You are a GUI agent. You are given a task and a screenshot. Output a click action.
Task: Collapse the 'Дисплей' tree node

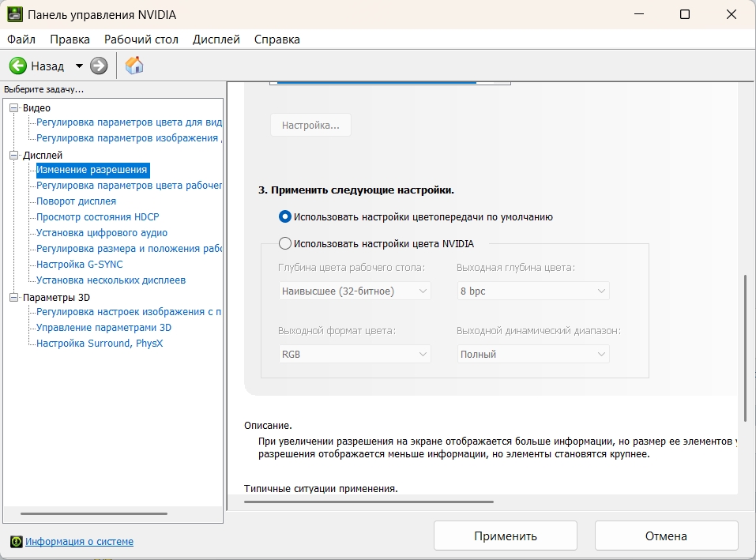(x=14, y=155)
